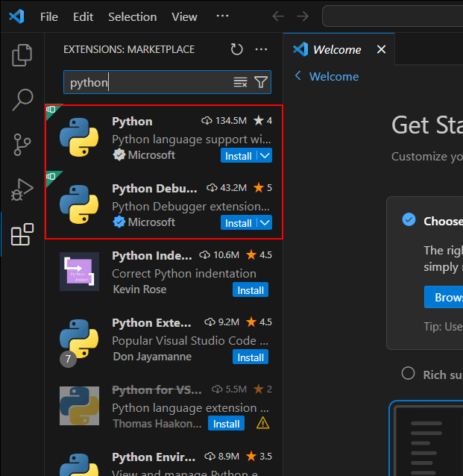Click the Python Debugger 5 star rating
This screenshot has width=463, height=476.
tap(262, 187)
